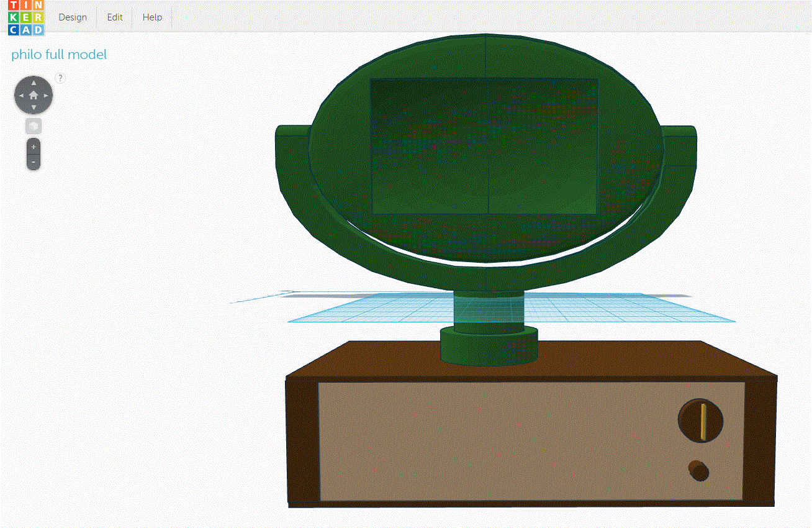Orbit view down with the down arrow

click(34, 108)
